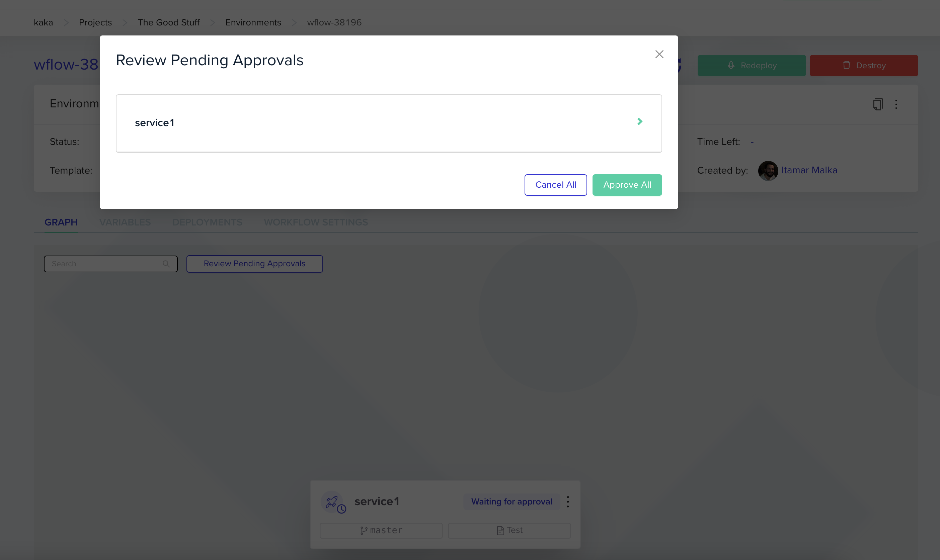Screen dimensions: 940x560
Task: Navigate to The Good Stuff breadcrumb
Action: 168,23
